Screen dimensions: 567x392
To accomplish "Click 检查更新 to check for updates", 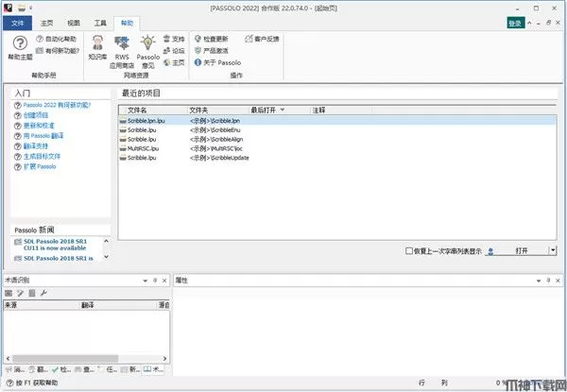I will [x=214, y=40].
